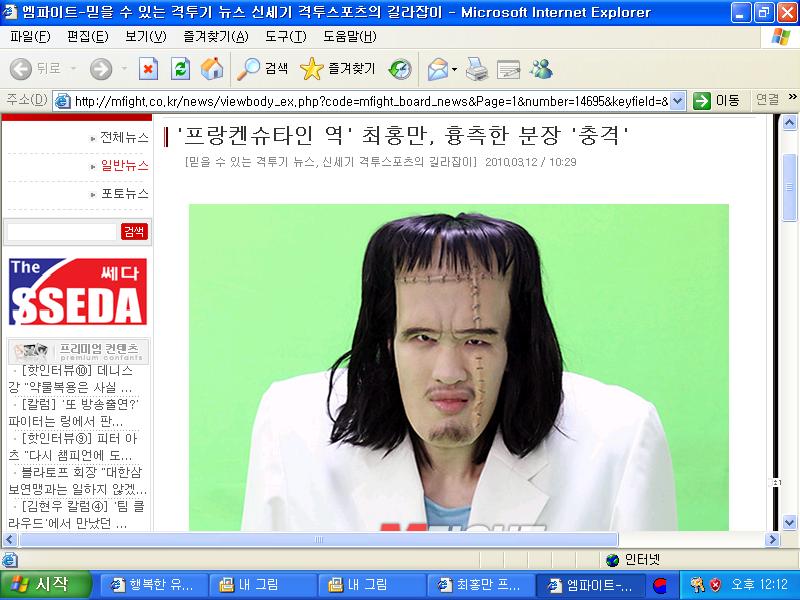Open the 일반뉴스 sidebar link
The width and height of the screenshot is (800, 600).
[x=124, y=165]
